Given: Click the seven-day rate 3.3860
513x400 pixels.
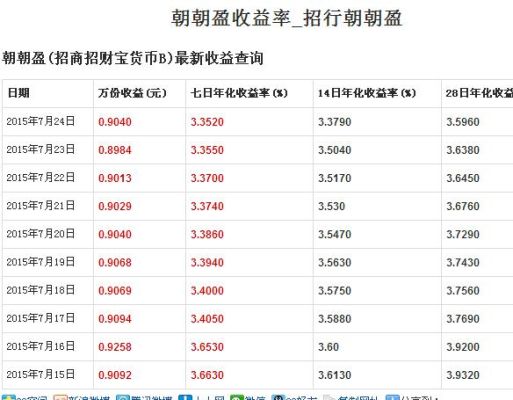Looking at the screenshot, I should (x=207, y=235).
